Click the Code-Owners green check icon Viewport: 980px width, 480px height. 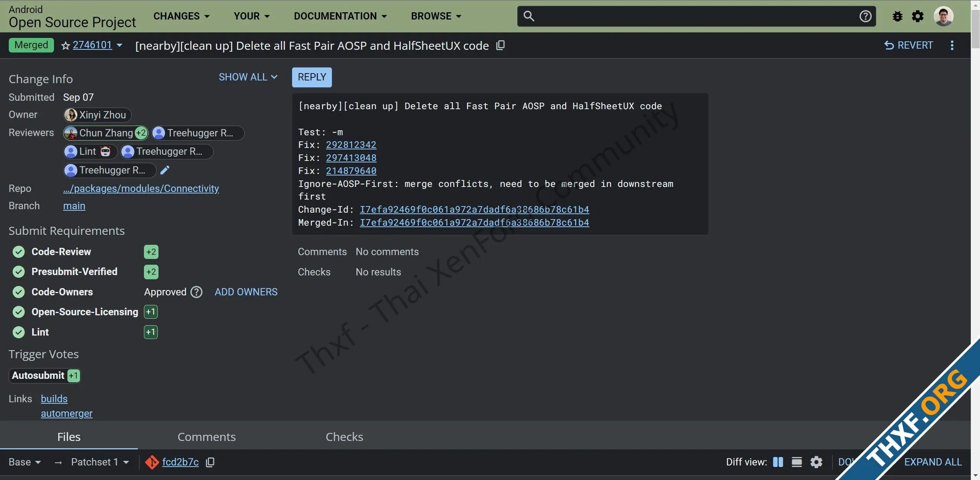coord(18,292)
